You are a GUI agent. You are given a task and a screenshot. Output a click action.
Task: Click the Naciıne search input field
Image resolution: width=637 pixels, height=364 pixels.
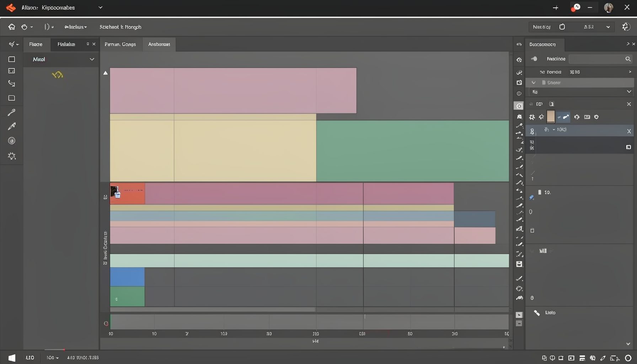tap(600, 59)
